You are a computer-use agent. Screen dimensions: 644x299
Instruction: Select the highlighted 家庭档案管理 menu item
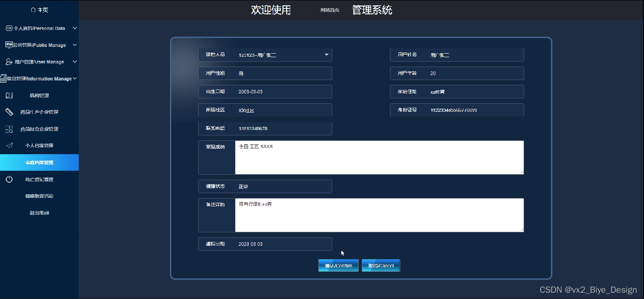(39, 162)
